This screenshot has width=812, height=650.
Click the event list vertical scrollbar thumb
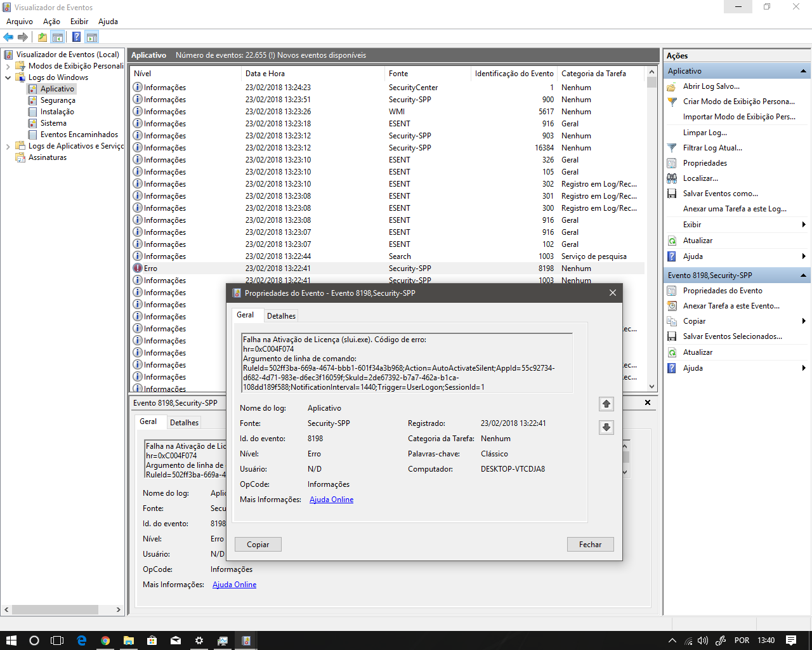click(652, 83)
